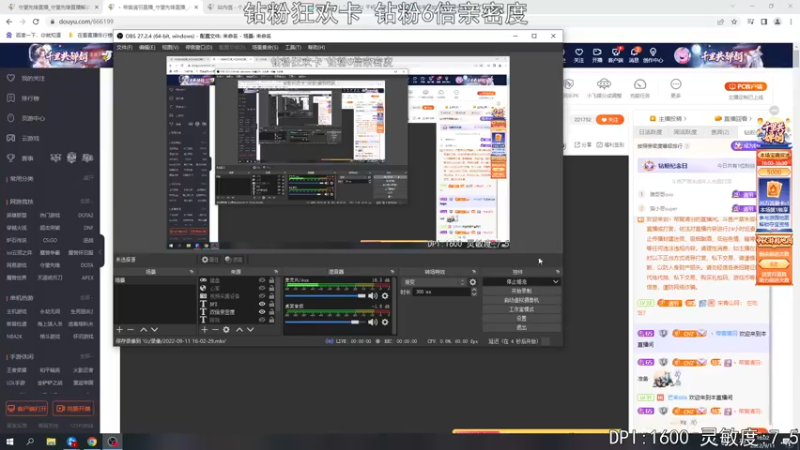Open source properties gear below sources
This screenshot has height=450, width=800.
226,330
